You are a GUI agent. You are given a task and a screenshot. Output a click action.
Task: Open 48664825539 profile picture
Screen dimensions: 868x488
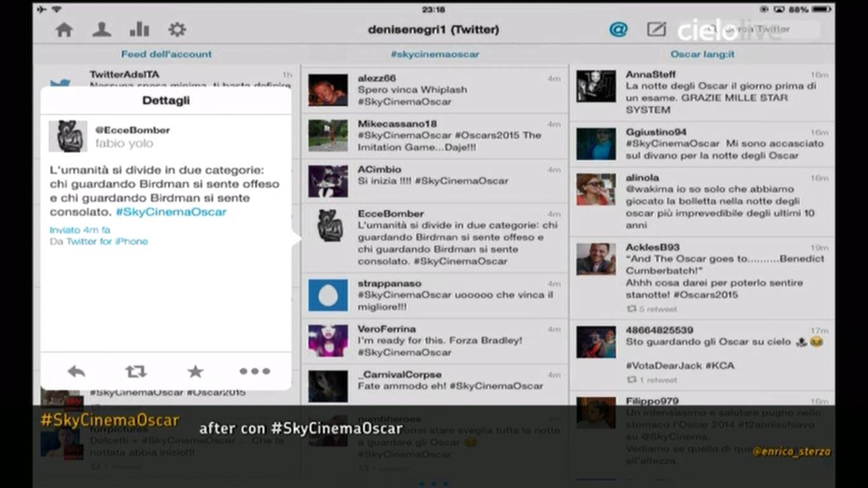coord(596,342)
